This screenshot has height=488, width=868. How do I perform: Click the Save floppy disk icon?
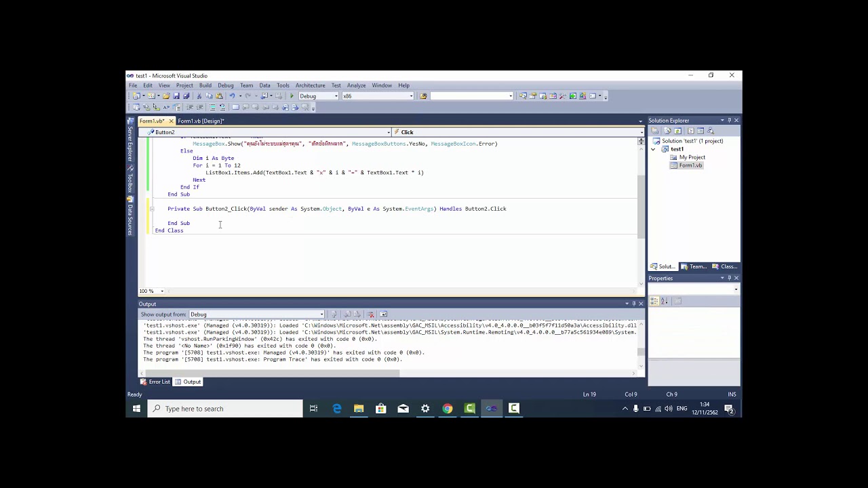pyautogui.click(x=176, y=96)
